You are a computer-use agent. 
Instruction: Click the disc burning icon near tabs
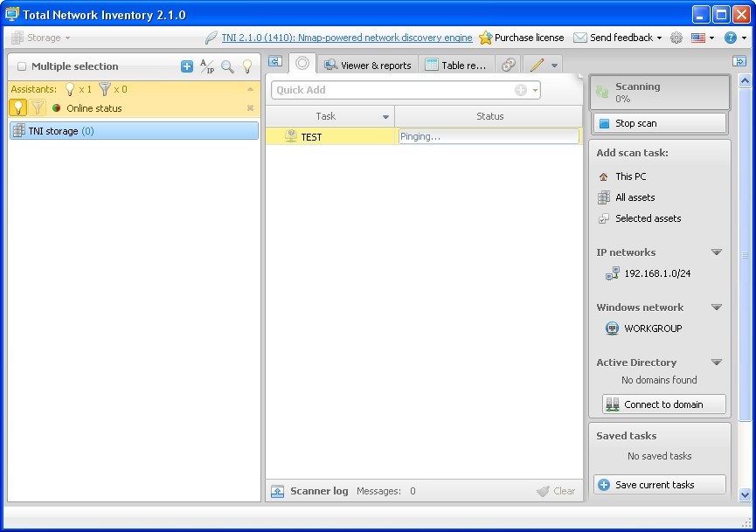(x=507, y=64)
